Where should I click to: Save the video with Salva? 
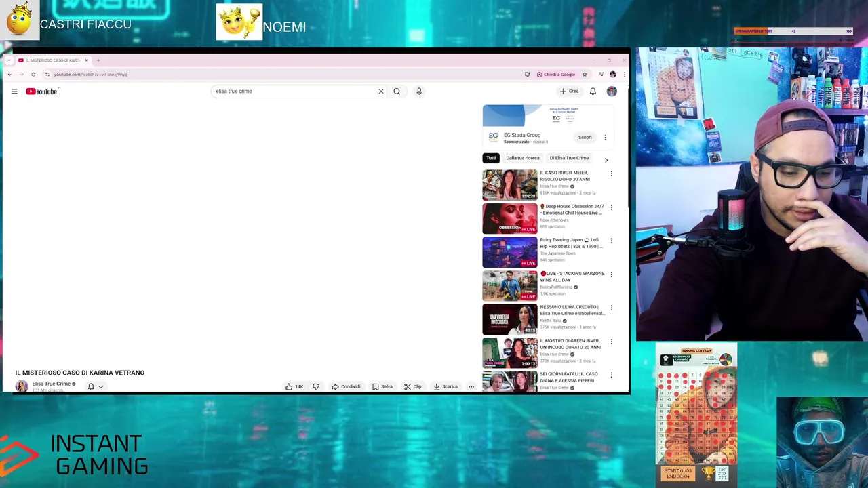(x=382, y=386)
